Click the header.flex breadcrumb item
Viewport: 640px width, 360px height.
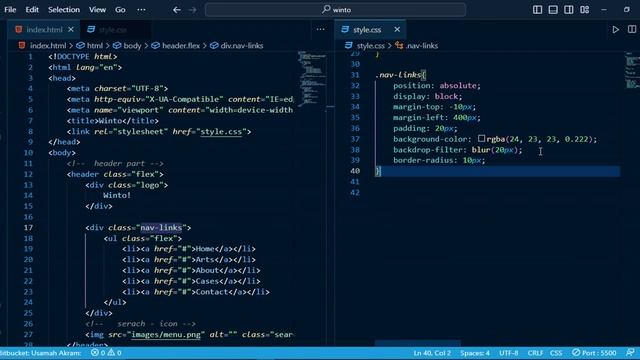(181, 46)
